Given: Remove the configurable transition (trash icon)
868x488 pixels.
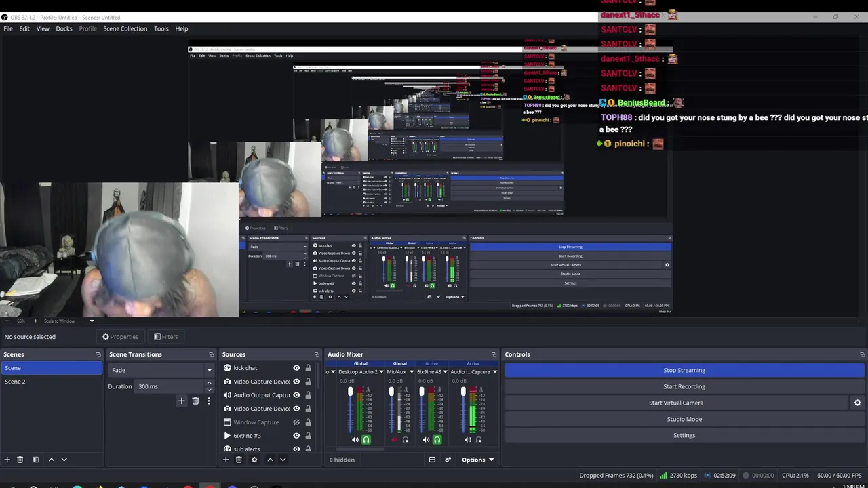Looking at the screenshot, I should coord(195,401).
